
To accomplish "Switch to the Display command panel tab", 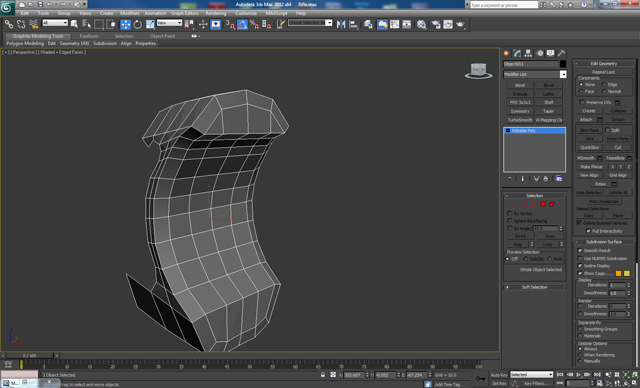I will point(551,53).
